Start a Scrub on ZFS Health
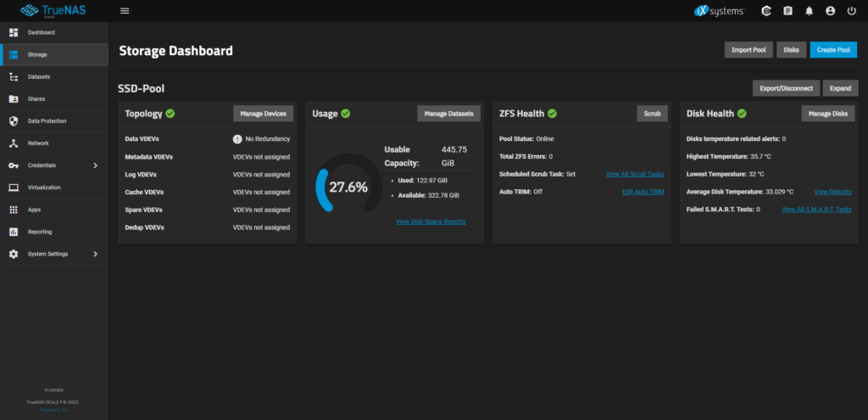Screen dimensions: 868x420 click(x=652, y=114)
